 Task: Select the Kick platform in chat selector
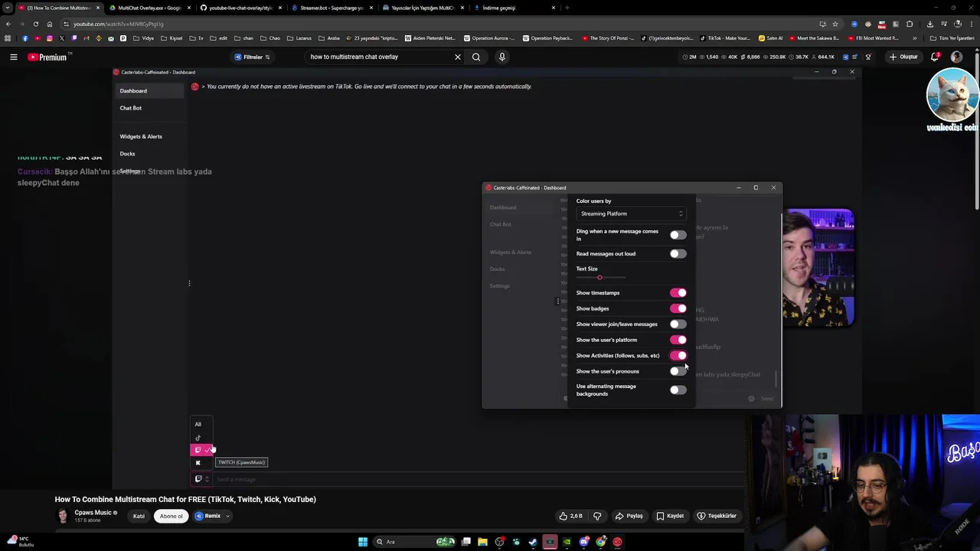click(x=198, y=462)
